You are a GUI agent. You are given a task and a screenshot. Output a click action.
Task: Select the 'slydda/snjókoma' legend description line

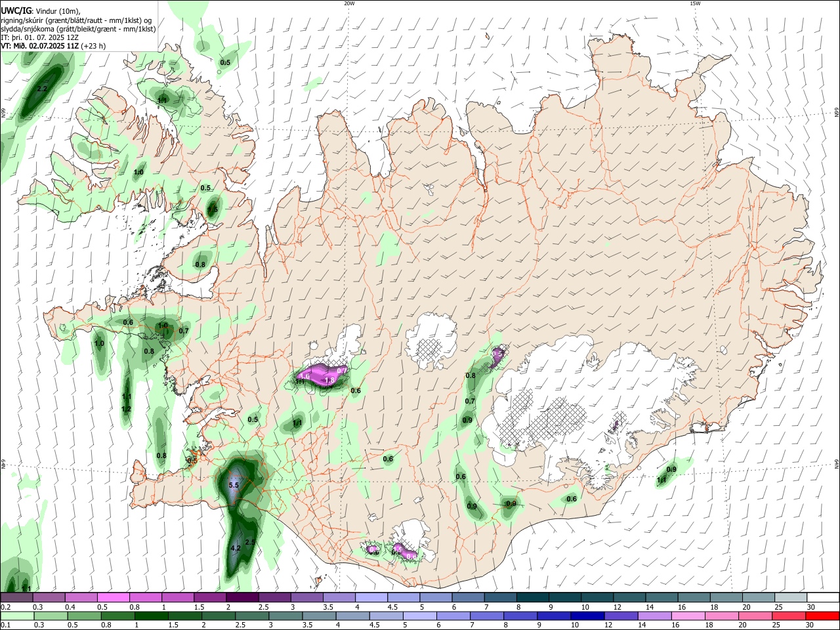coord(78,29)
